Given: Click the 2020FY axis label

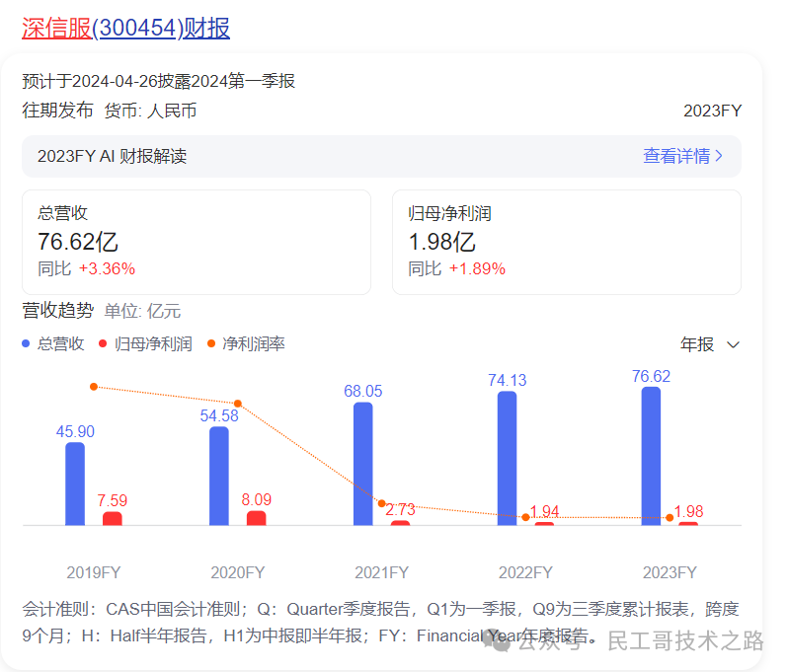Looking at the screenshot, I should pos(238,572).
